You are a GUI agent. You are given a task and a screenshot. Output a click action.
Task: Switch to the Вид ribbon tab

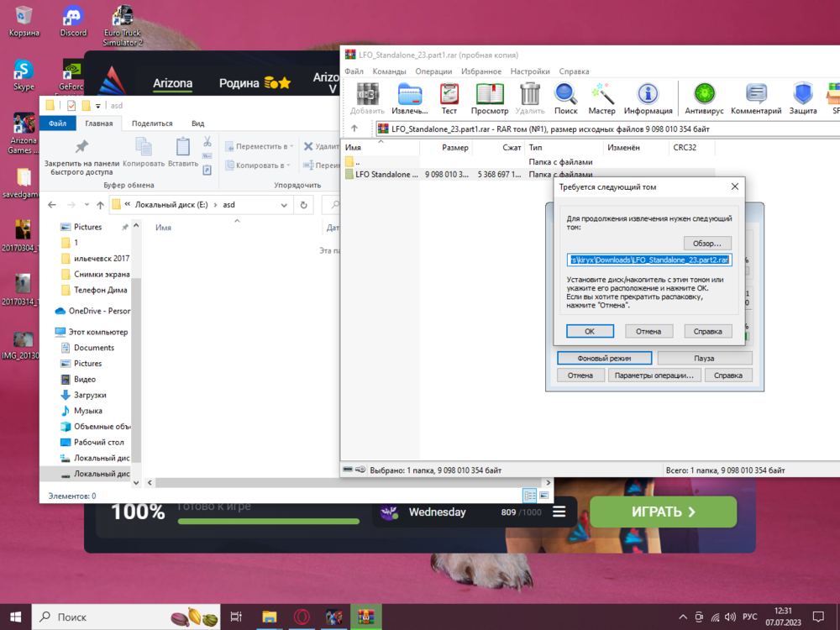tap(198, 123)
